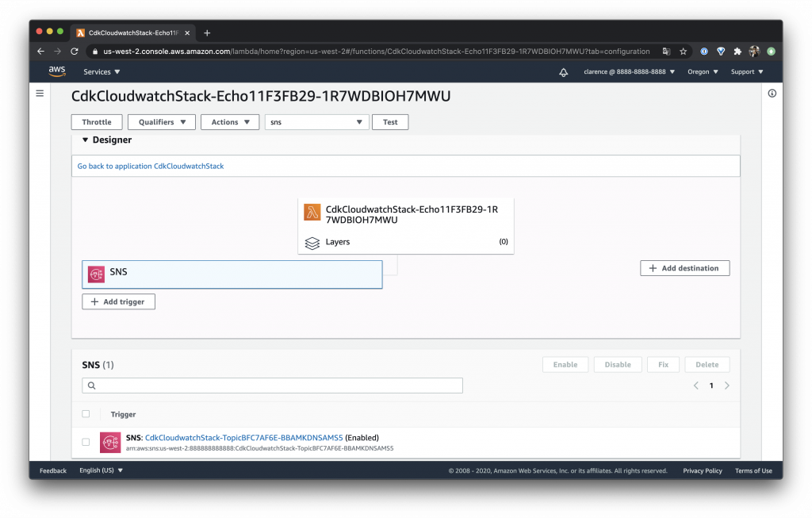The width and height of the screenshot is (812, 518).
Task: Click Add trigger button
Action: coord(119,302)
